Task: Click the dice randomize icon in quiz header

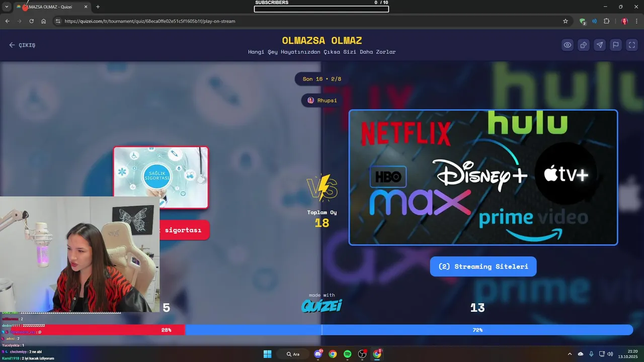Action: [x=584, y=45]
